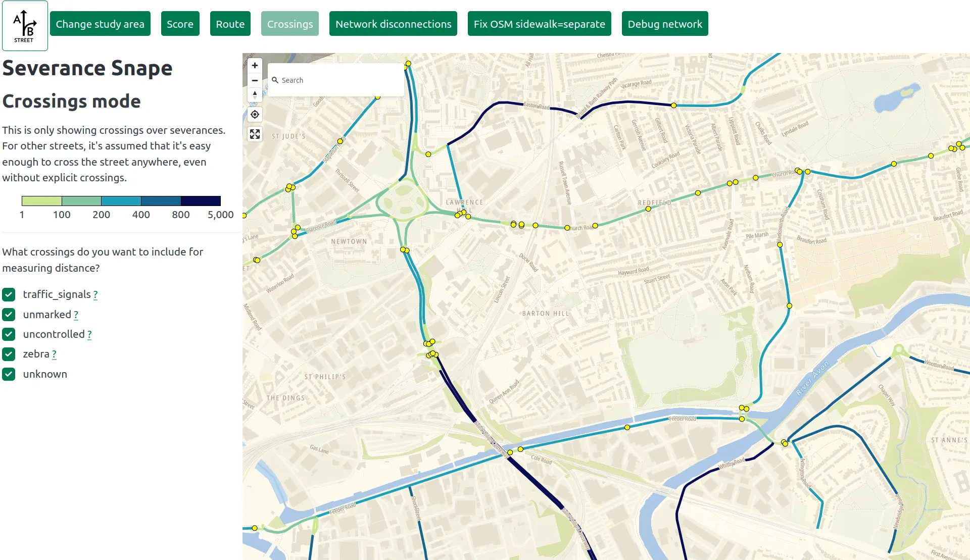
Task: Reset map bearing with compass icon
Action: click(255, 94)
